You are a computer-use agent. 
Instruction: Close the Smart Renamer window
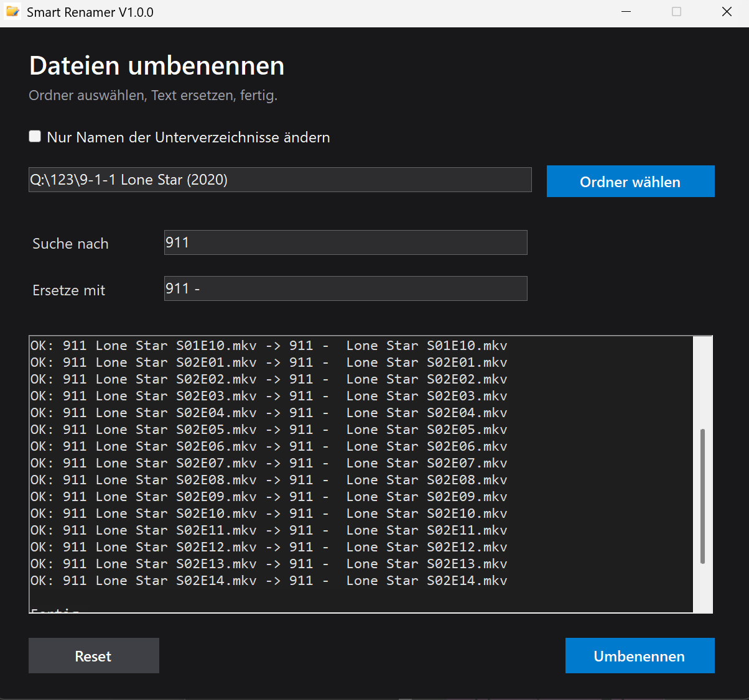(x=727, y=12)
